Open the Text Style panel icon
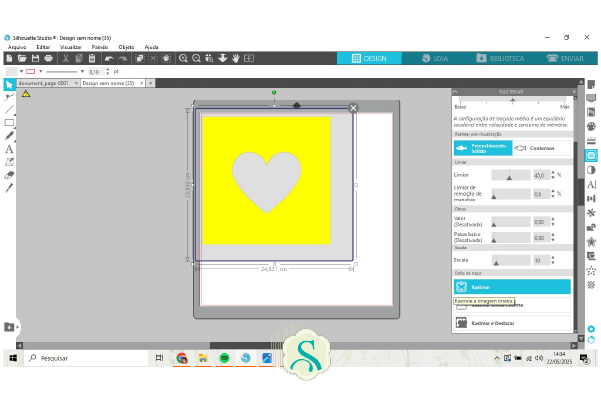This screenshot has width=601, height=400. (x=591, y=184)
